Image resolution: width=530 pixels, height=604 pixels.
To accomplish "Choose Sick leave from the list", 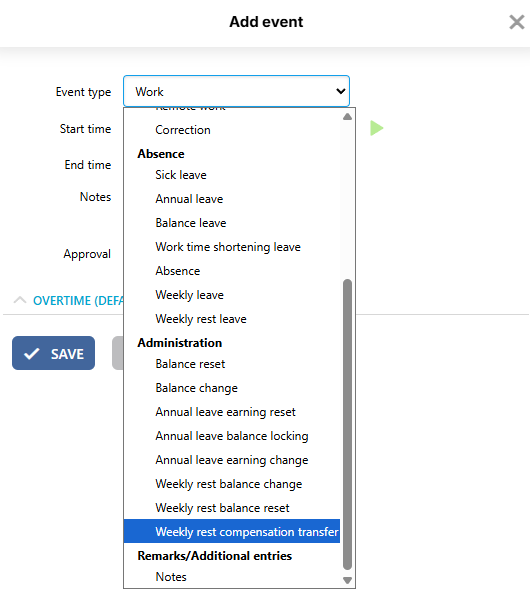I will coord(232,175).
